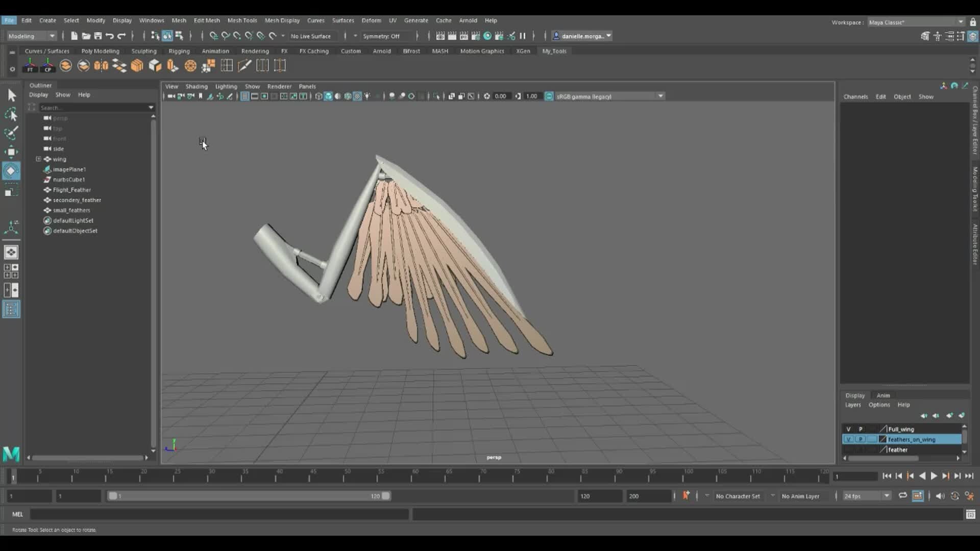The width and height of the screenshot is (980, 551).
Task: Click the undo arrow icon
Action: (x=109, y=36)
